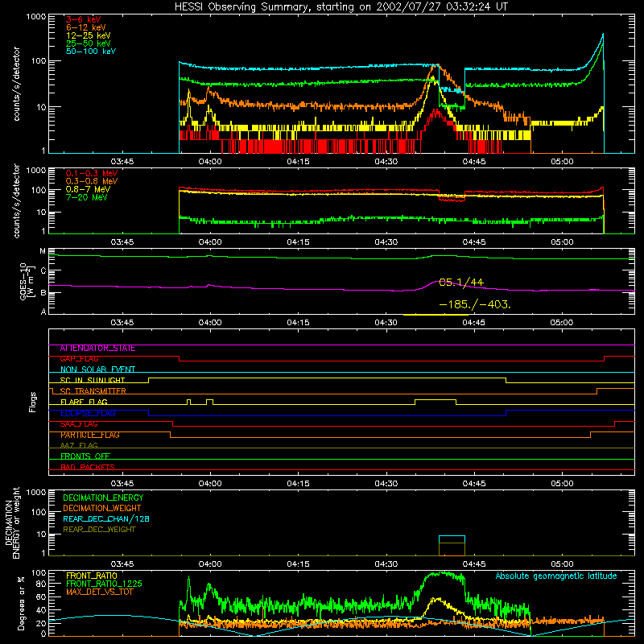Image resolution: width=644 pixels, height=644 pixels.
Task: Click the C5.1/44 flare annotation
Action: (x=461, y=283)
